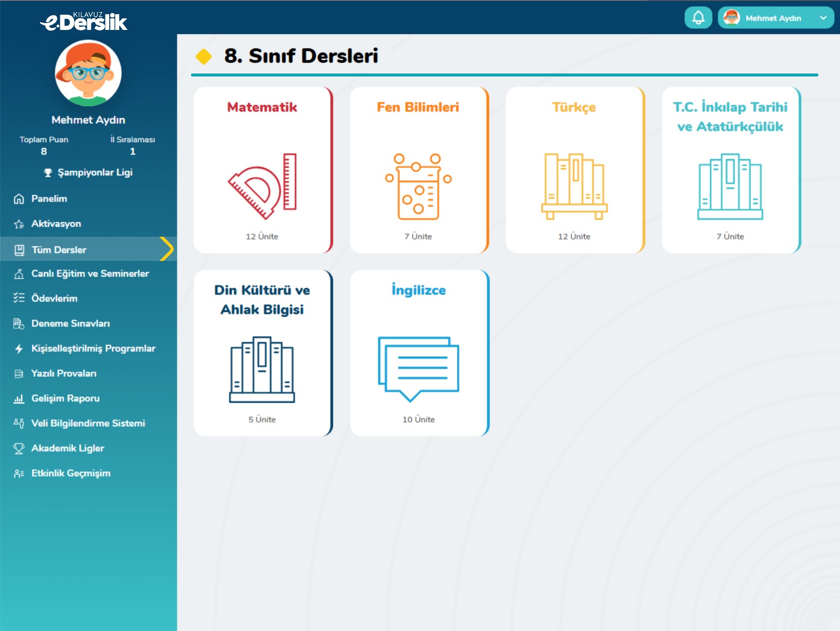The image size is (840, 631).
Task: Open the Mehmet Aydın user dropdown
Action: point(775,18)
